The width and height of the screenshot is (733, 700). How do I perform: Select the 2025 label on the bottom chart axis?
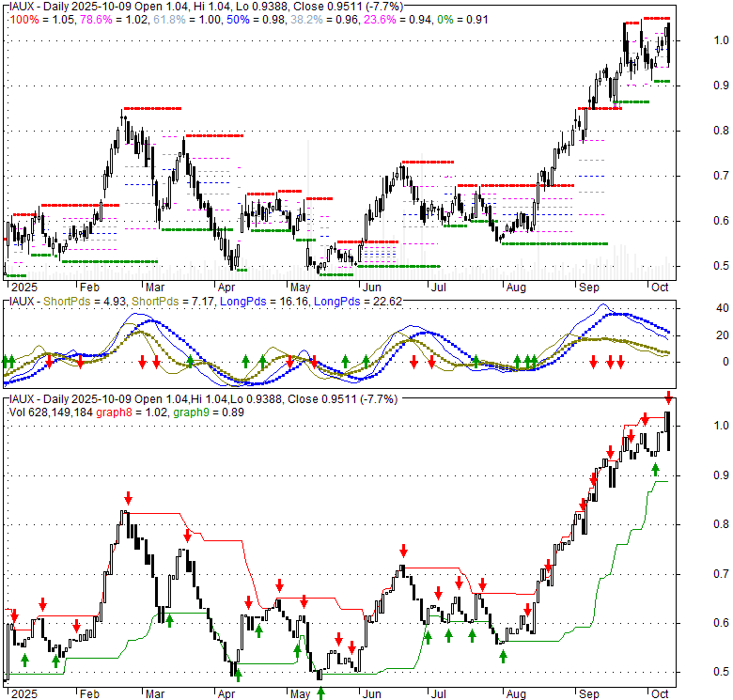click(24, 694)
